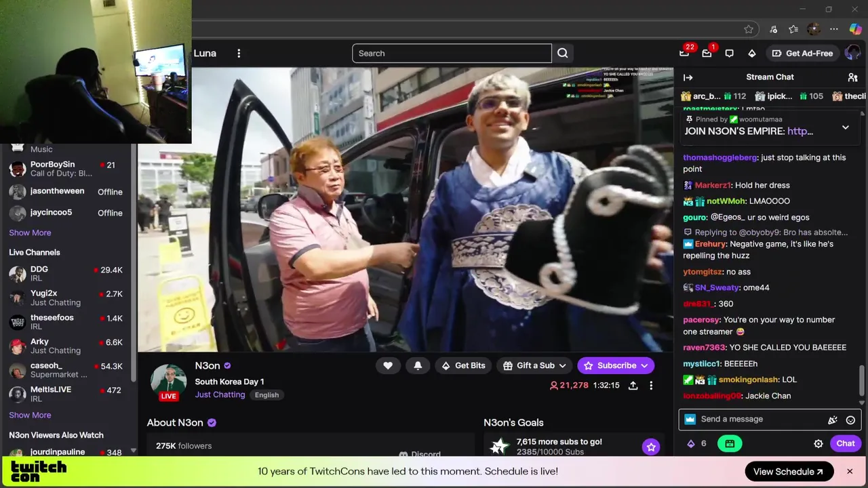Click View Schedule on TwitchCon banner

click(788, 472)
